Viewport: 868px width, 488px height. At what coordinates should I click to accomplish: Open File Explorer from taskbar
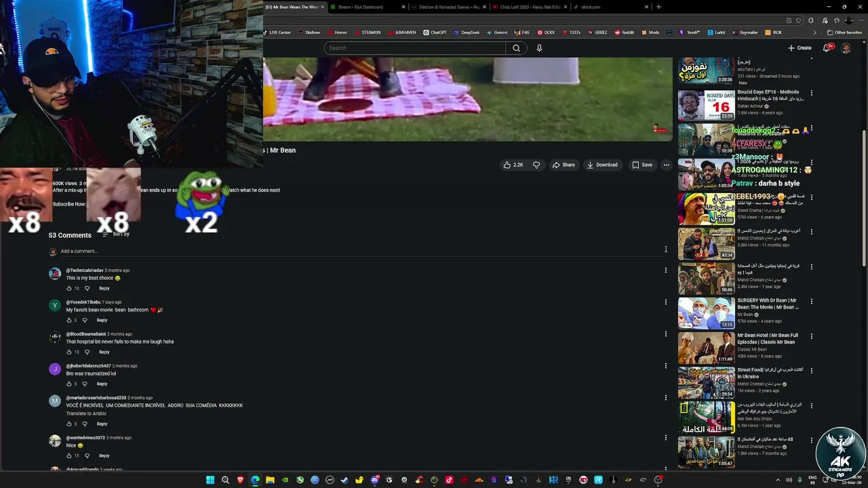tap(270, 481)
